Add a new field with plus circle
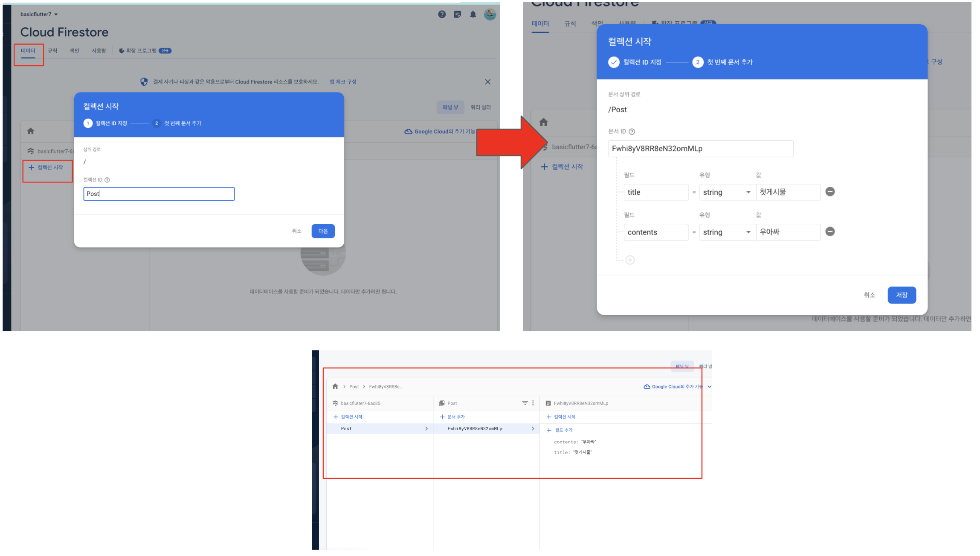The height and width of the screenshot is (556, 980). pyautogui.click(x=630, y=260)
